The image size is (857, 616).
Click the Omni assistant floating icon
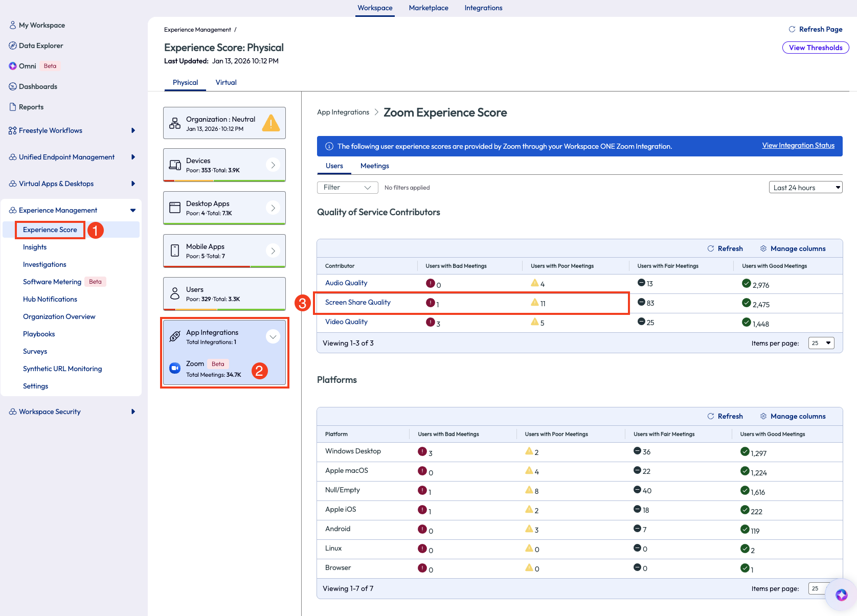pyautogui.click(x=841, y=595)
